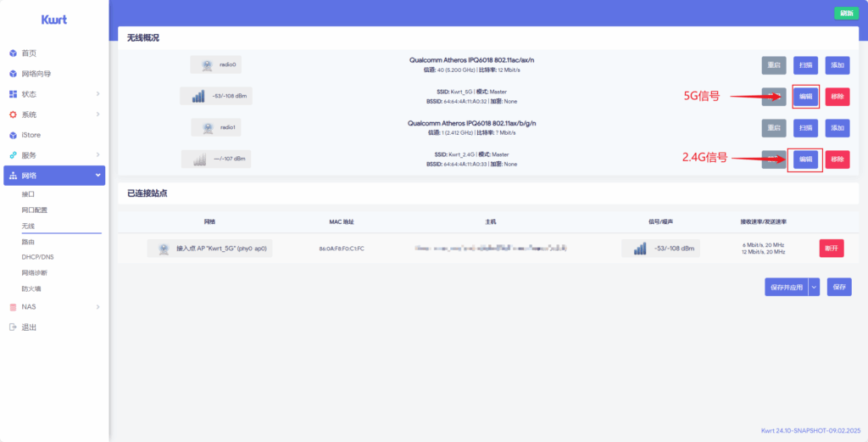The width and height of the screenshot is (868, 442).
Task: Collapse the 网络 sidebar section
Action: [x=97, y=176]
